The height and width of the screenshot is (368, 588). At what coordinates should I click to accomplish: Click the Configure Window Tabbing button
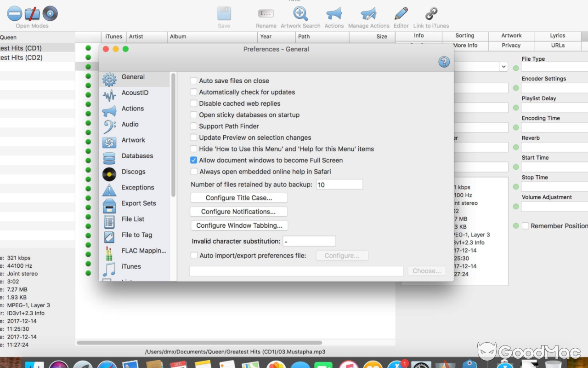point(239,225)
